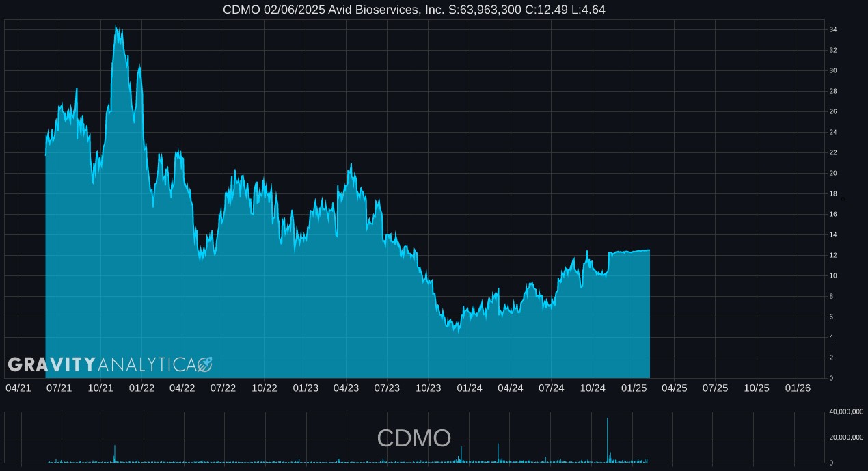Click the 10 price axis label

(x=833, y=276)
